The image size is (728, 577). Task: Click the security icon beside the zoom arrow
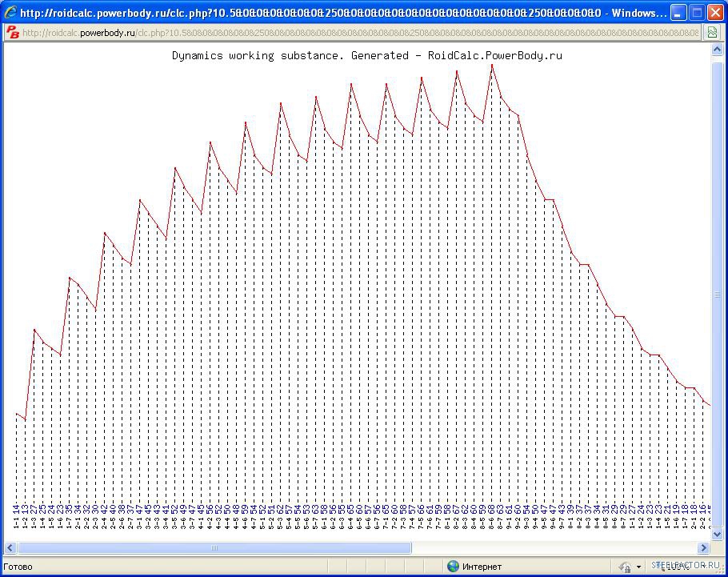(625, 567)
